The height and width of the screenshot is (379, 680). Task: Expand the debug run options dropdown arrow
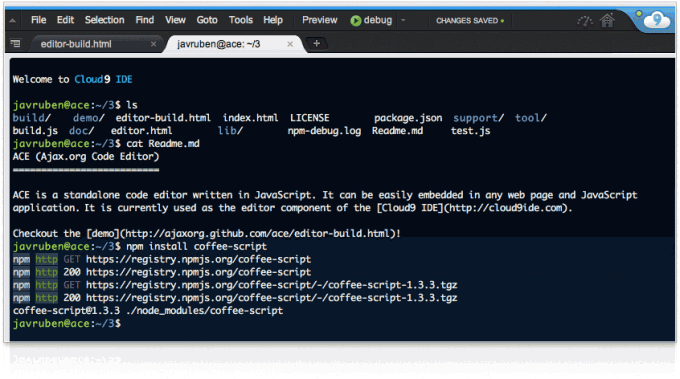(403, 20)
